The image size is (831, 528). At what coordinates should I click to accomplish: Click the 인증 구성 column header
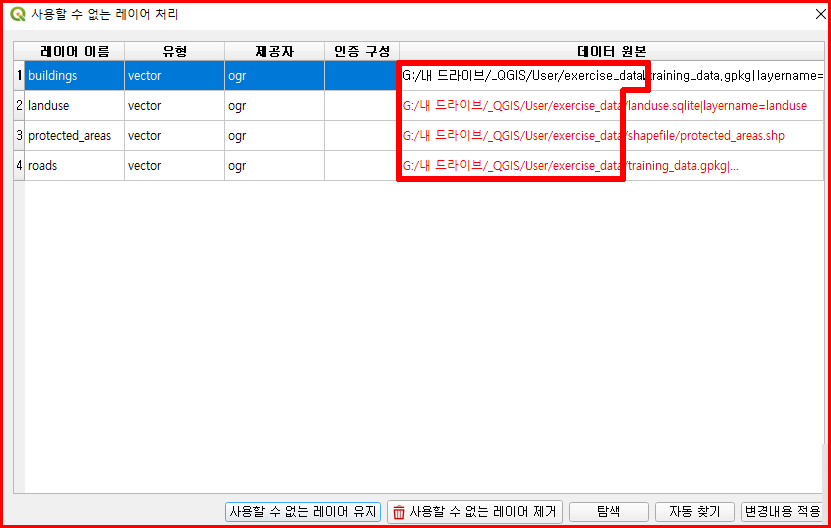point(362,51)
